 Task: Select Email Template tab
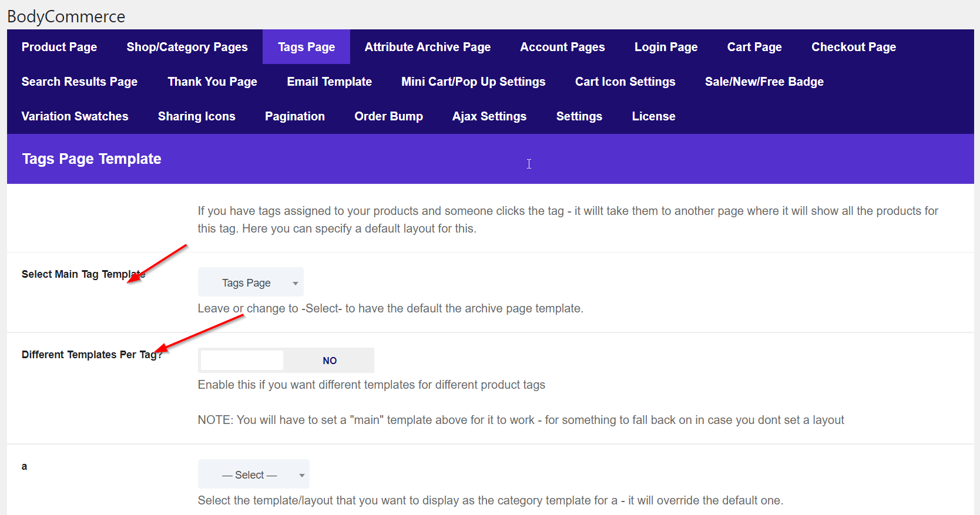[329, 82]
